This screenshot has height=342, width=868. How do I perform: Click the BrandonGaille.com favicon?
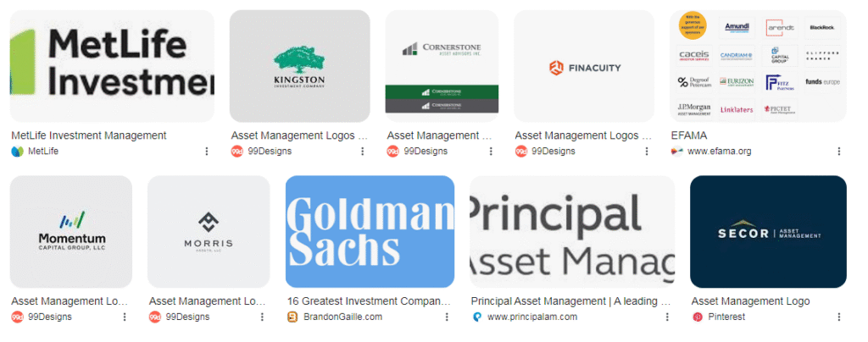pos(292,317)
